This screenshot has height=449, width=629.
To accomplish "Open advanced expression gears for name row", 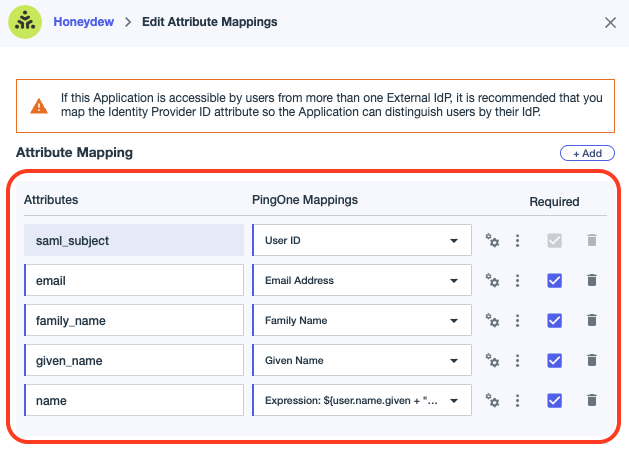I will [x=492, y=400].
